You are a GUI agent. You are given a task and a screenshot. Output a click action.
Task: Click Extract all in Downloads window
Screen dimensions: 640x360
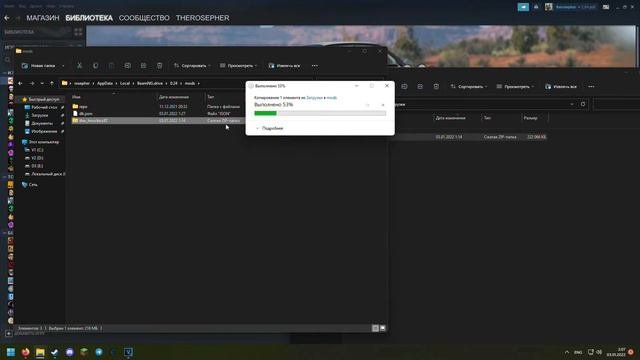561,87
